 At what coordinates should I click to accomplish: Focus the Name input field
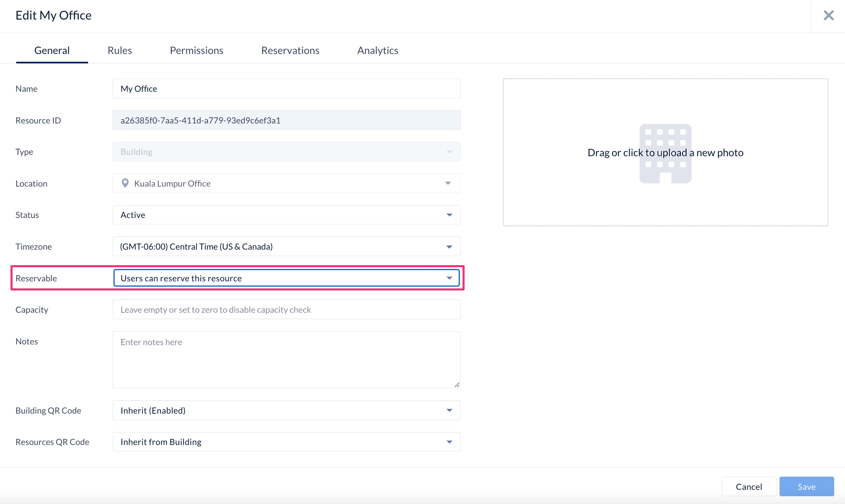(286, 89)
